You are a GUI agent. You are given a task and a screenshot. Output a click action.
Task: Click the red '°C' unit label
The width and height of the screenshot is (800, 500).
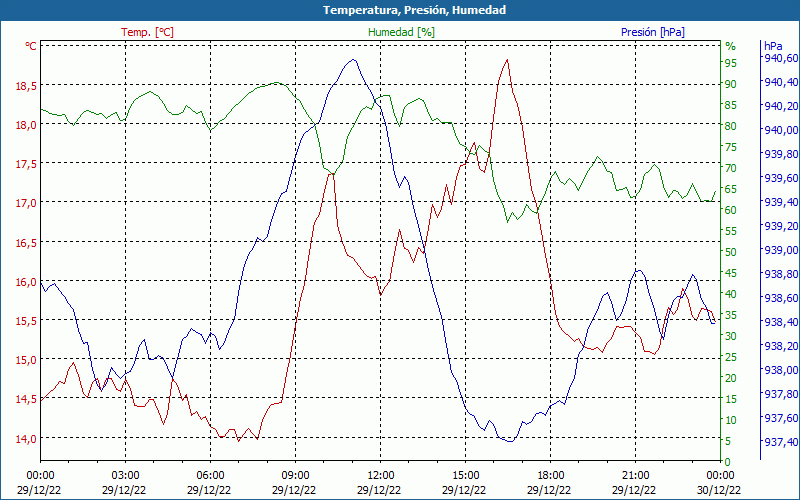pos(31,46)
